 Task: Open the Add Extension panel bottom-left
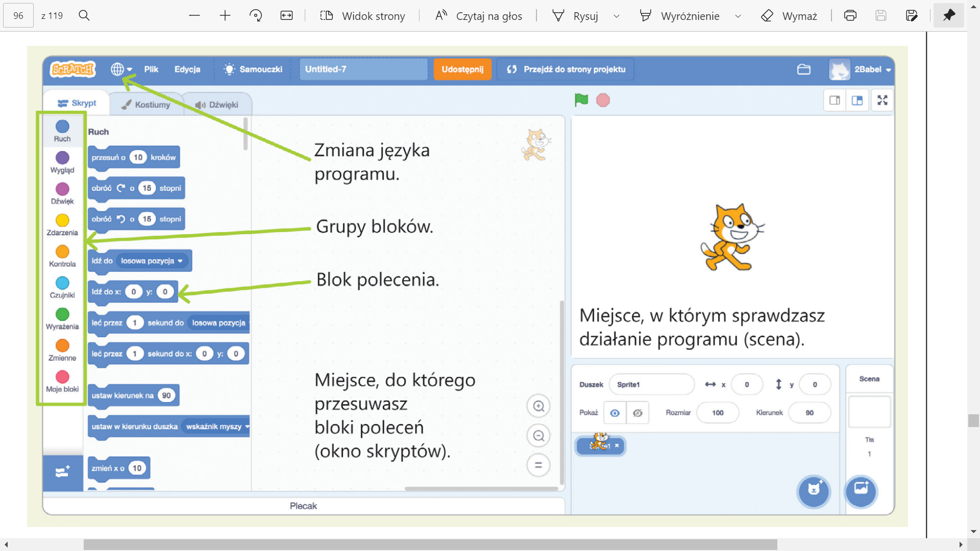click(x=62, y=472)
